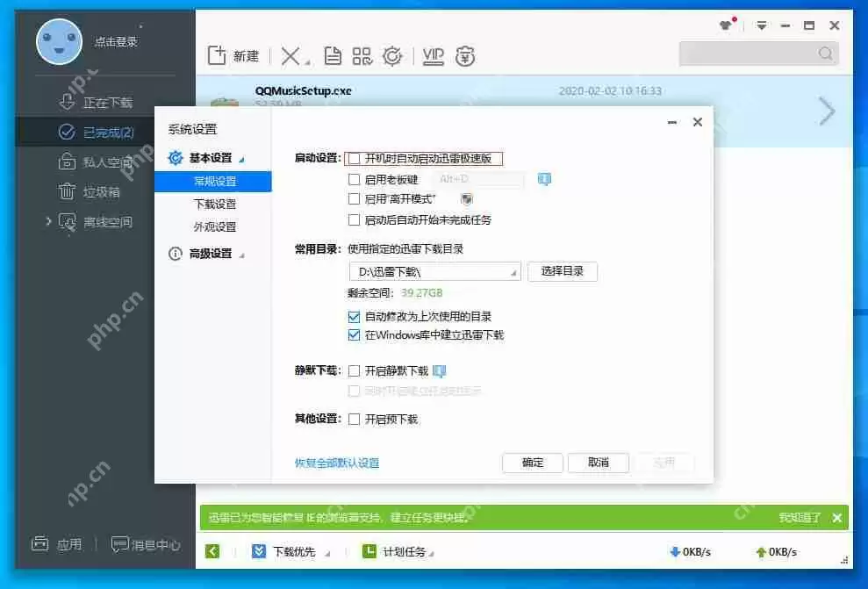Viewport: 868px width, 589px height.
Task: Enable launching Thunder on system startup
Action: (355, 158)
